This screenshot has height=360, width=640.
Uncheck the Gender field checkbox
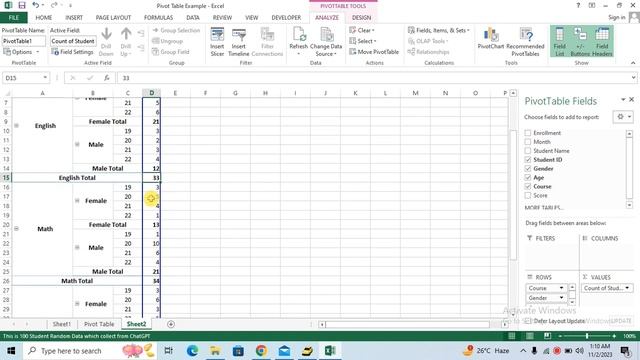528,169
